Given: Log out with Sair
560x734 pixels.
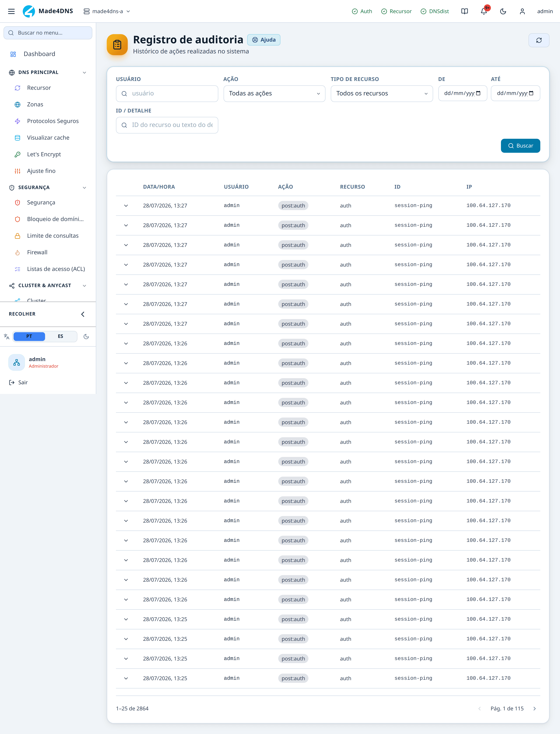Looking at the screenshot, I should 18,383.
